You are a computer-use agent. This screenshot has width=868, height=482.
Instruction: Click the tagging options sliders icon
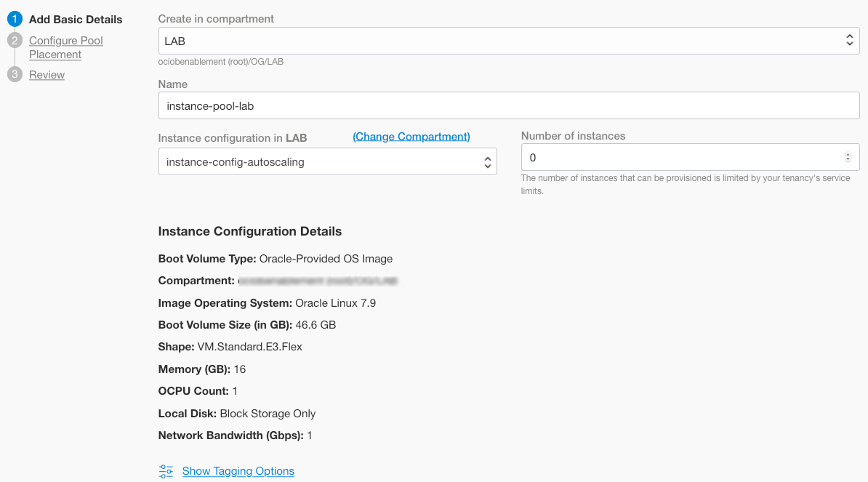coord(166,471)
